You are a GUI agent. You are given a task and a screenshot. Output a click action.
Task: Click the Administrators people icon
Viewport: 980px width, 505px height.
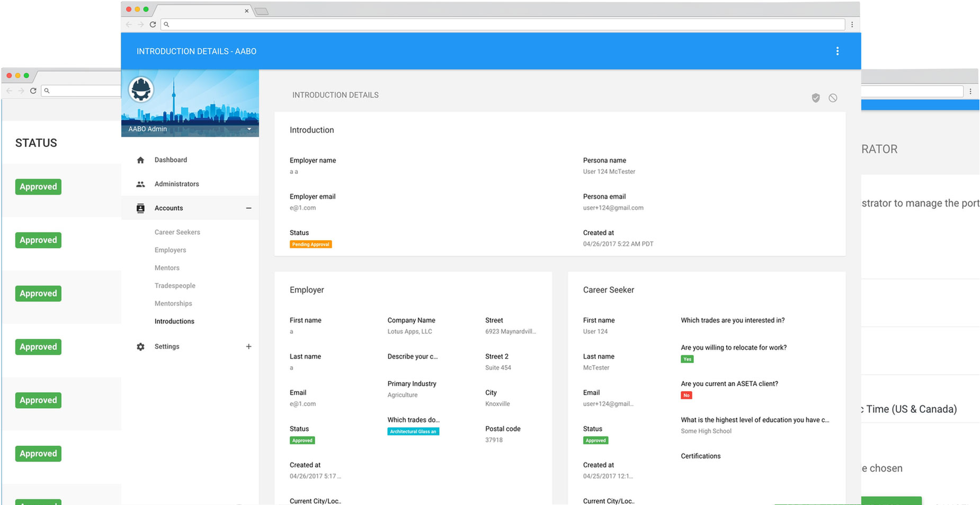140,184
